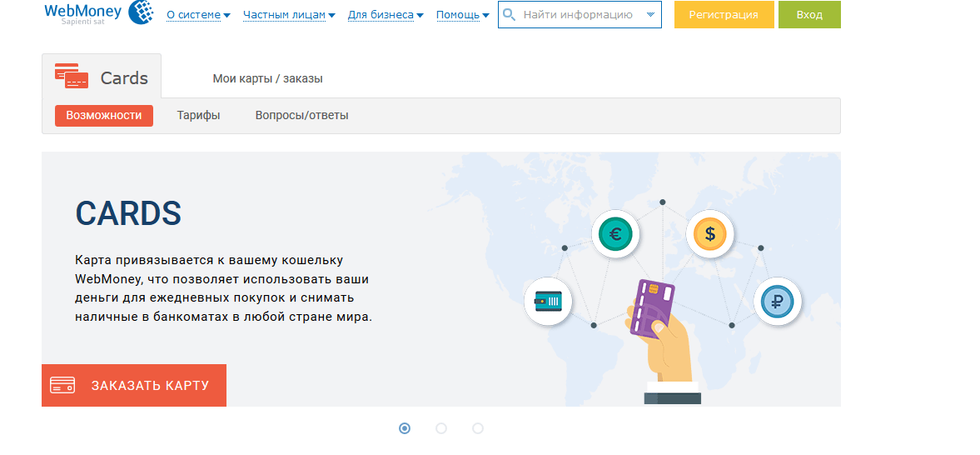Expand the О системе menu
The width and height of the screenshot is (980, 455).
[198, 14]
